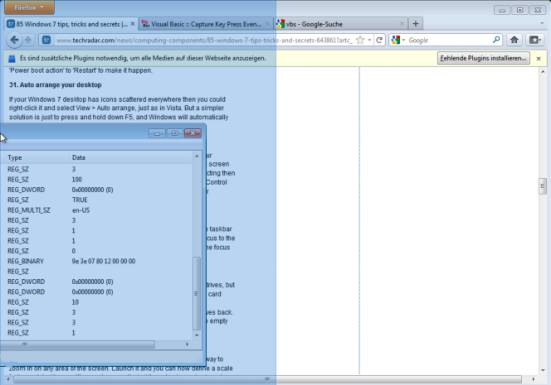Click the browser vertical scrollbar down arrow
This screenshot has width=551, height=385.
tap(543, 370)
